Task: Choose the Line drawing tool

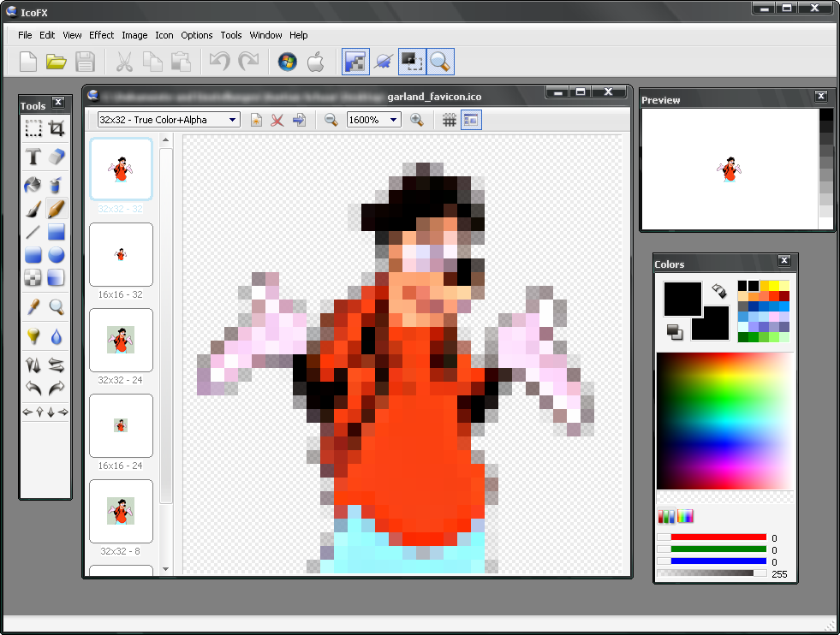Action: (33, 231)
